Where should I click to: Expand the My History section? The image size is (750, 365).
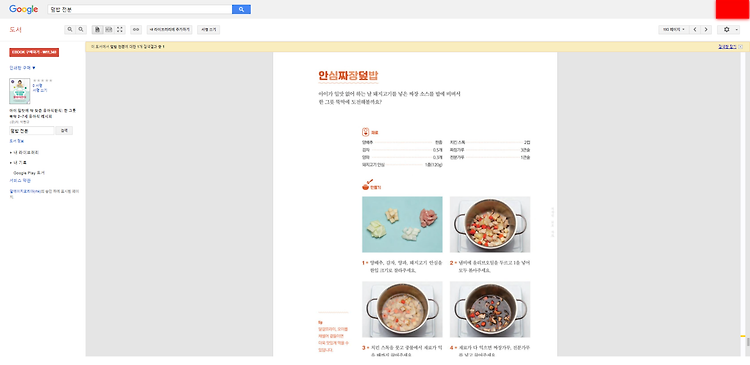click(x=18, y=163)
